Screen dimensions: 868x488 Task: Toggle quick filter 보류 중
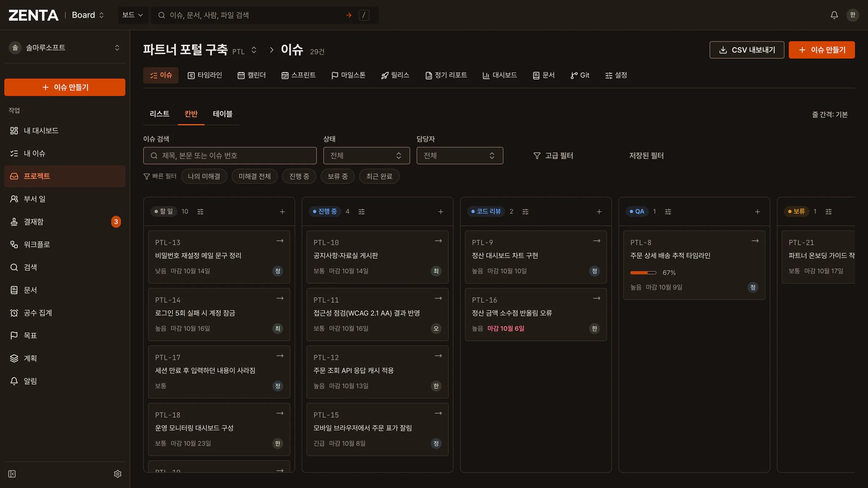tap(338, 176)
